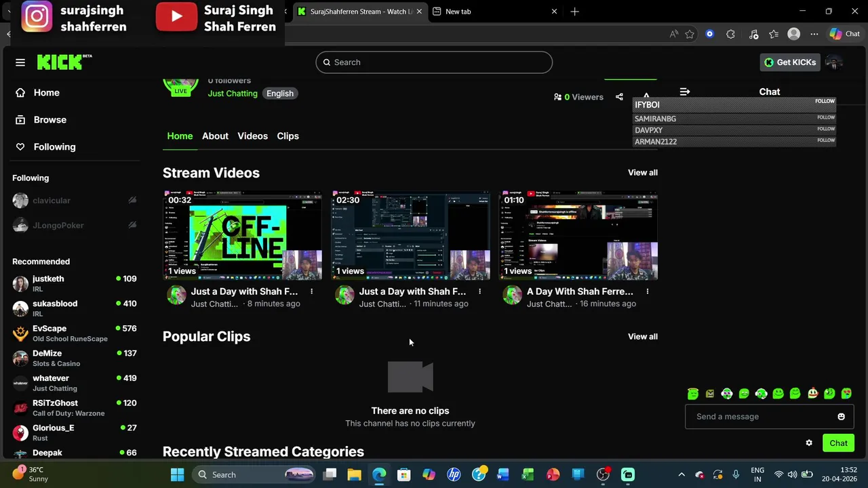Open Microsoft Store from taskbar
Image resolution: width=868 pixels, height=488 pixels.
coord(403,474)
